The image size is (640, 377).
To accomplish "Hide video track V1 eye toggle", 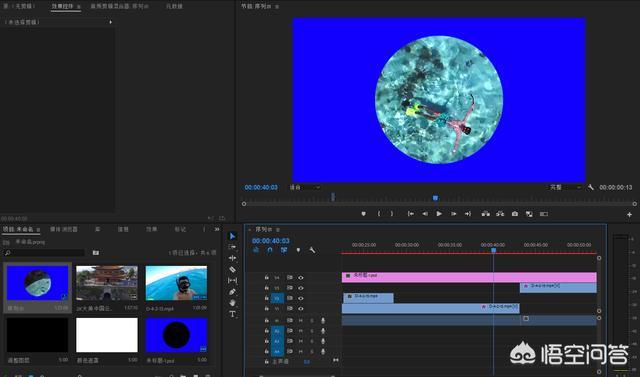I will [x=301, y=309].
